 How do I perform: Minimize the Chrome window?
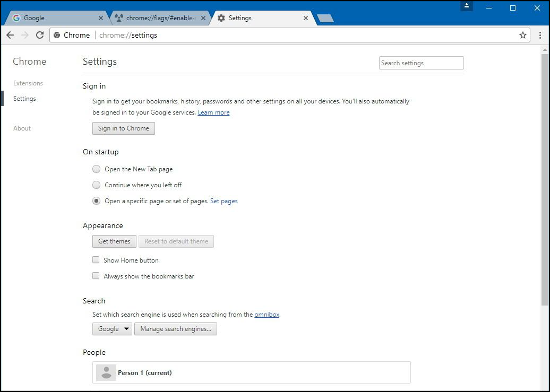[x=489, y=8]
